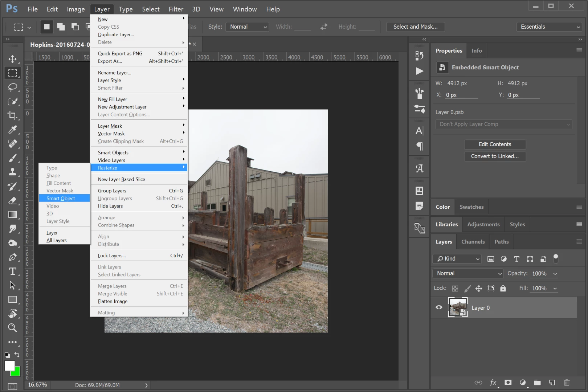Viewport: 588px width, 392px height.
Task: Select the Zoom tool
Action: click(12, 328)
